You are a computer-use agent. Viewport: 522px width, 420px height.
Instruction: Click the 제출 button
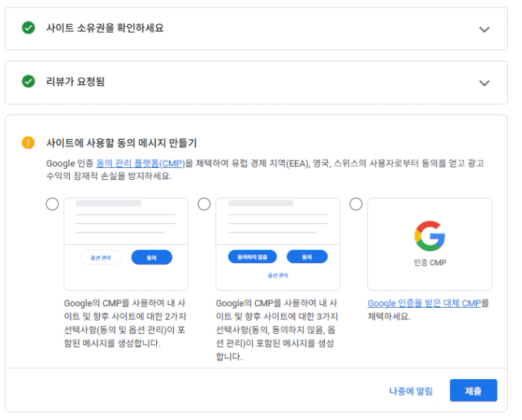point(473,390)
